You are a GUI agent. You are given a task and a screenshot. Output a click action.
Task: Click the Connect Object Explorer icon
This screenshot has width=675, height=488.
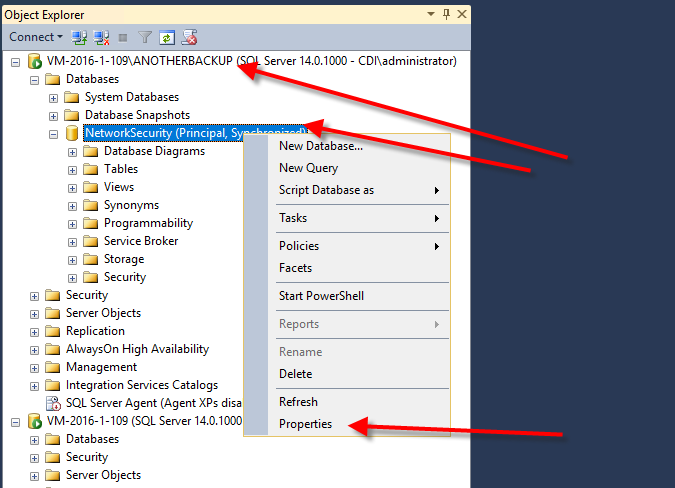[x=79, y=37]
